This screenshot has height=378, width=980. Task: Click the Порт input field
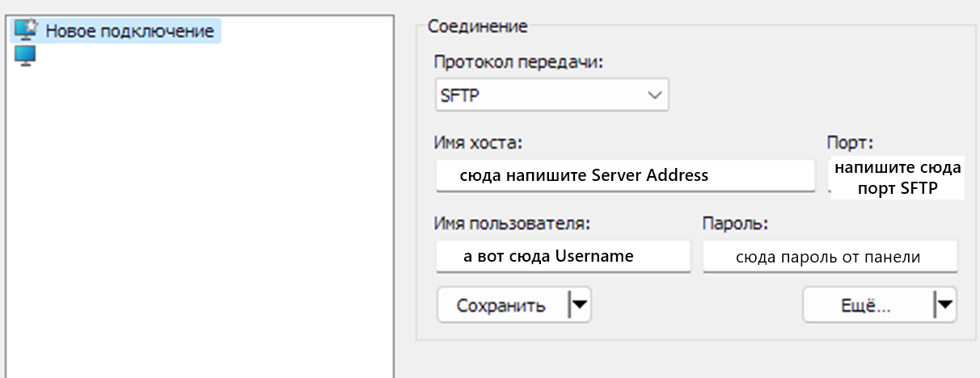[897, 178]
